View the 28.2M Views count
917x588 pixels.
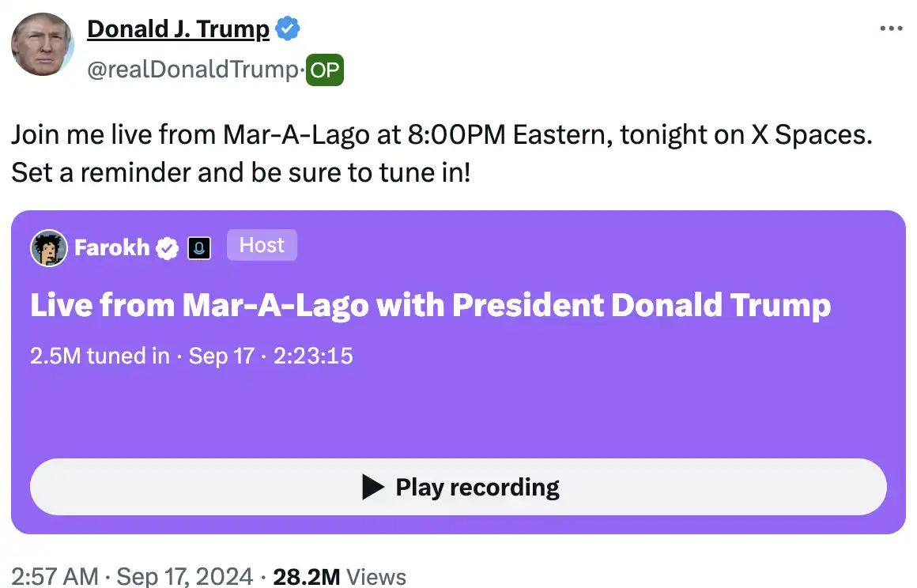tap(339, 576)
